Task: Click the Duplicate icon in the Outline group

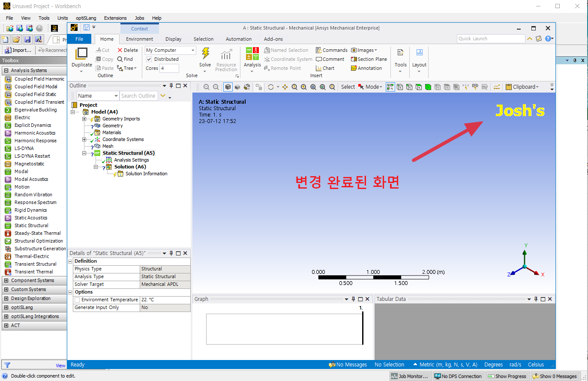Action: pos(81,54)
